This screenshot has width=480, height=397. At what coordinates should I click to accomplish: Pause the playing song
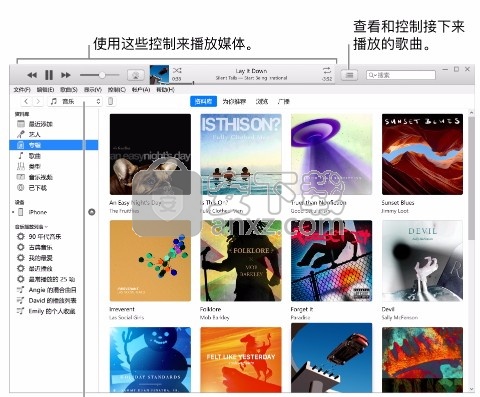pyautogui.click(x=49, y=75)
